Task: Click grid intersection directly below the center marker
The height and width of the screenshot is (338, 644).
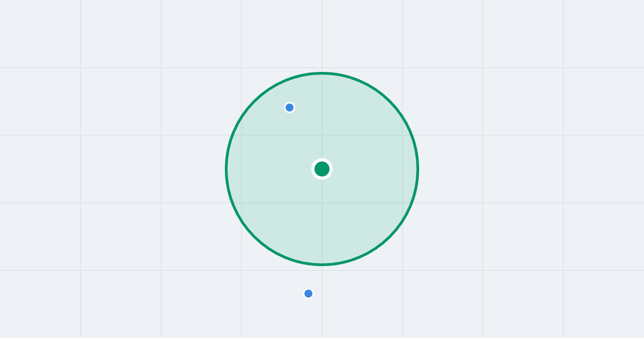Action: [322, 203]
